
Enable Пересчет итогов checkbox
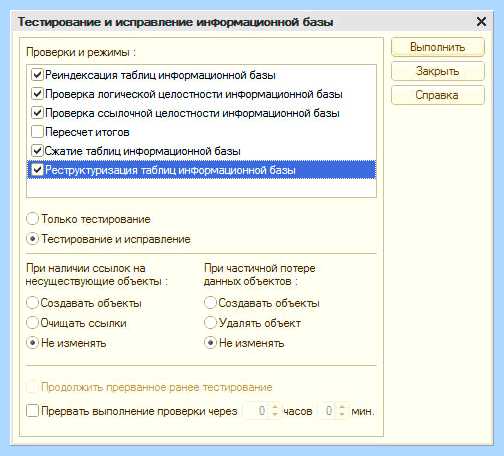37,132
